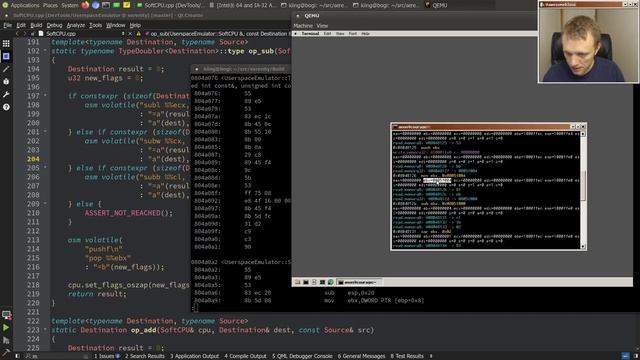Click scroll-down arrow in emulated terminal window
This screenshot has height=360, width=640.
(583, 246)
